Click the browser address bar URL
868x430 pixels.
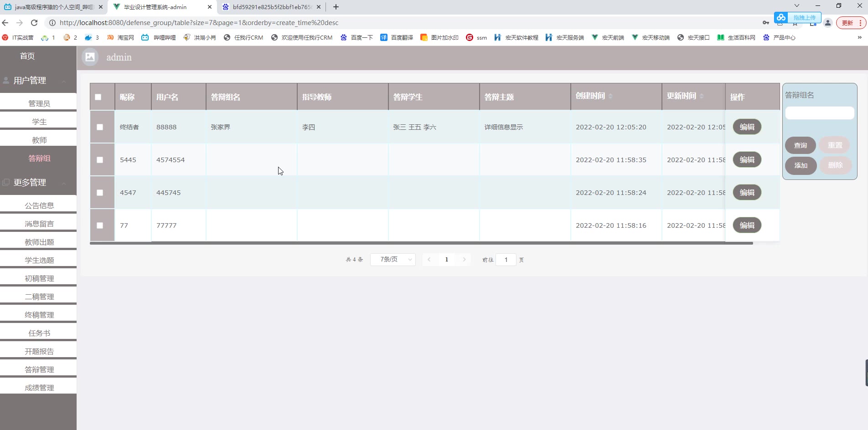(x=199, y=23)
